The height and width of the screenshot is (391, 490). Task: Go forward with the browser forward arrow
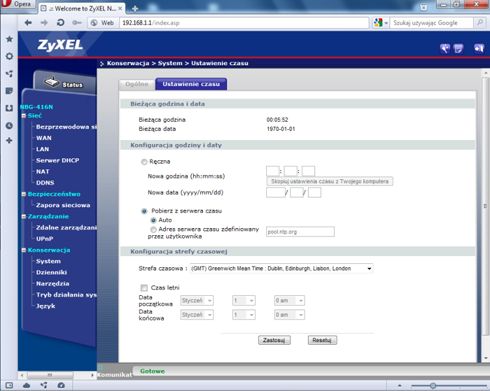[x=44, y=23]
